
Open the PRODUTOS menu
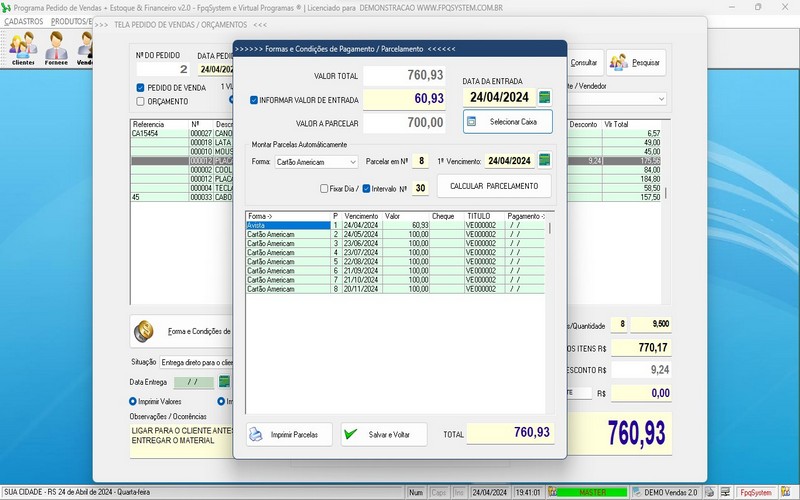72,20
